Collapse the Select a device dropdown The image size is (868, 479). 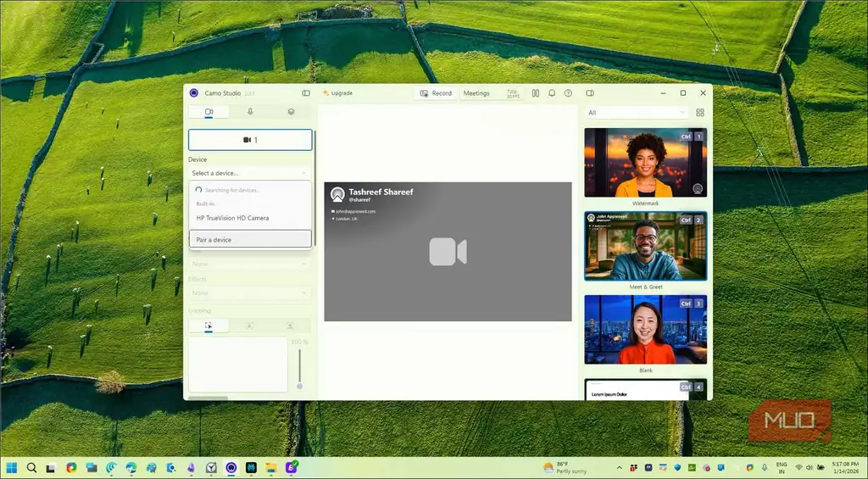click(250, 173)
